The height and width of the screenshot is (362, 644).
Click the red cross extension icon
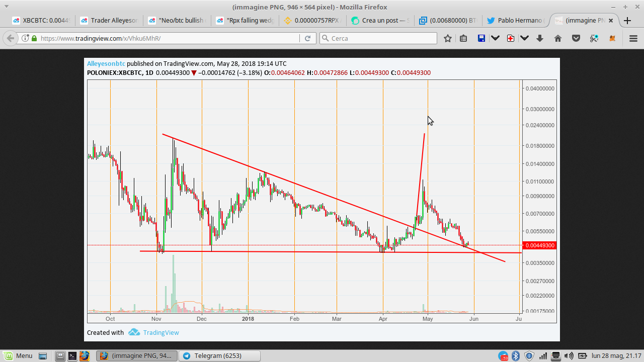point(511,38)
